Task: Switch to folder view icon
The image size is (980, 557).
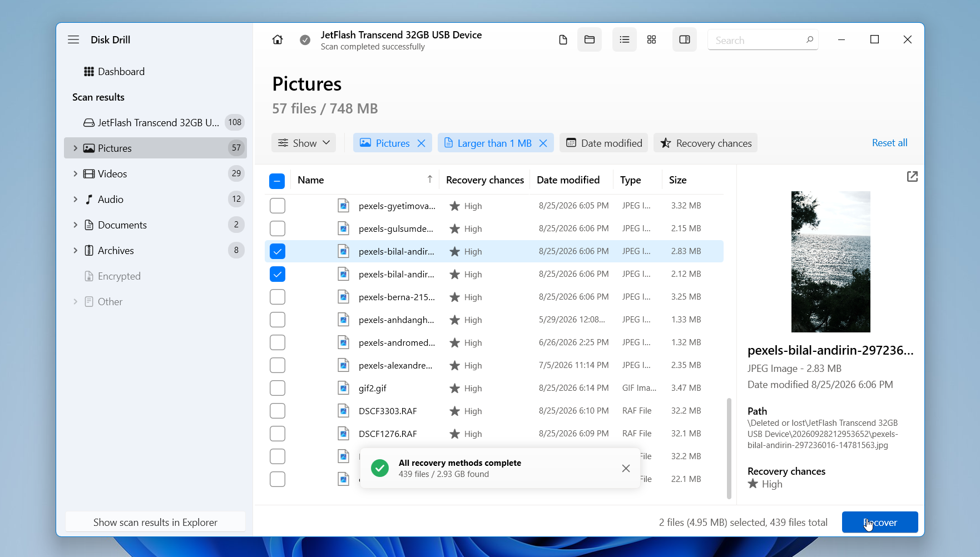Action: click(x=590, y=39)
